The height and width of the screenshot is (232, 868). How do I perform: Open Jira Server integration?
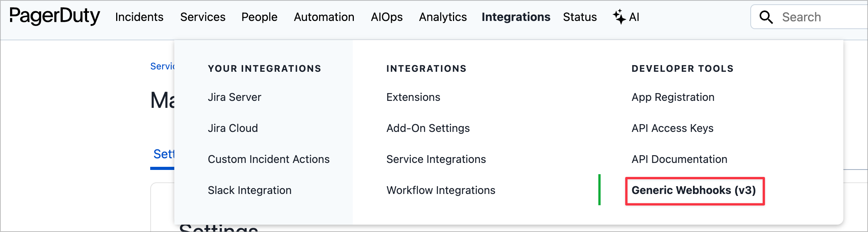click(235, 97)
